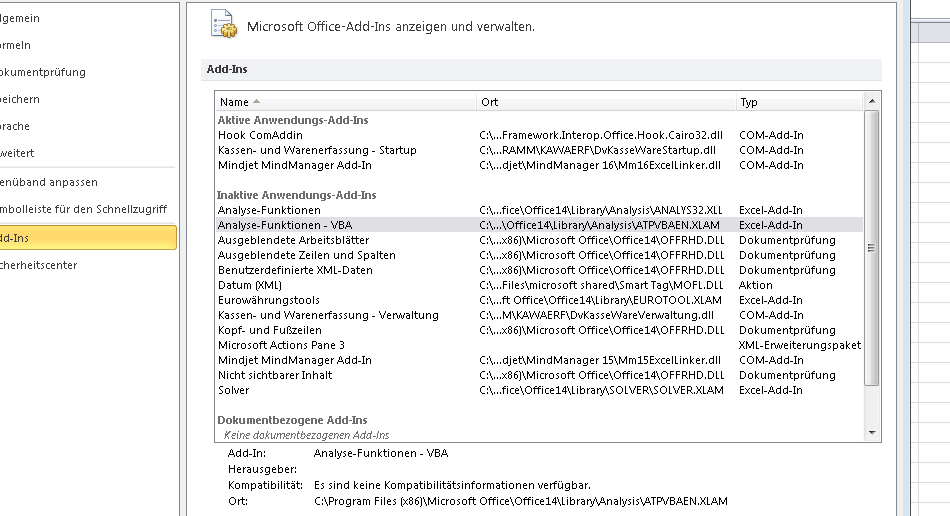This screenshot has height=516, width=950.
Task: Select Mindjet MindManager Add-In under active add-ins
Action: point(294,165)
